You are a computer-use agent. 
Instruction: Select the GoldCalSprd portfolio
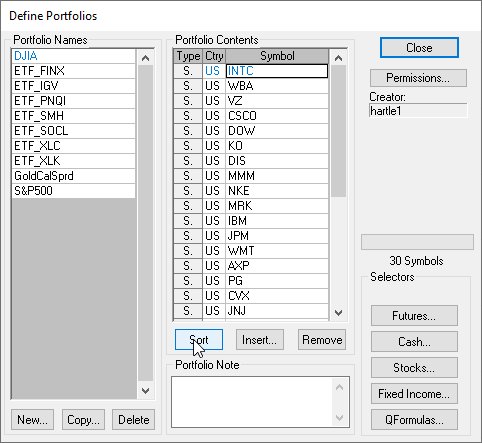tap(74, 176)
